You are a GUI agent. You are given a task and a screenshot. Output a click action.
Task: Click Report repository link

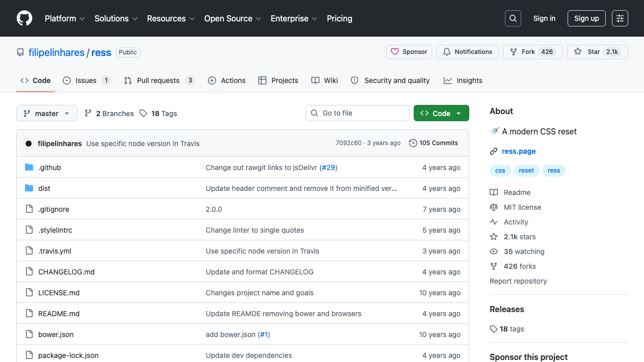coord(518,281)
